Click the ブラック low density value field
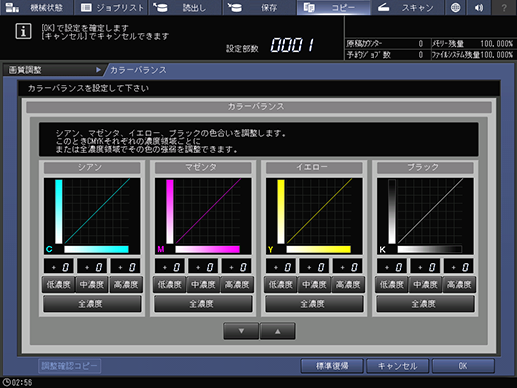This screenshot has height=388, width=517. point(392,267)
